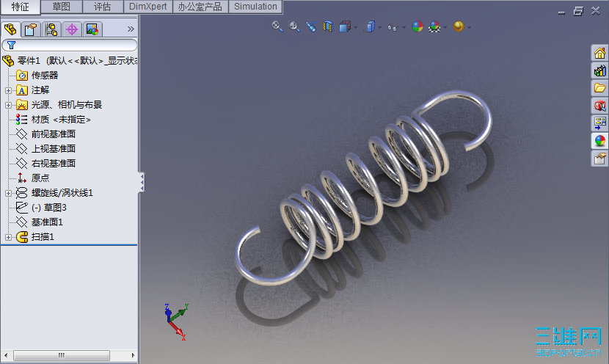Image resolution: width=609 pixels, height=364 pixels.
Task: Expand the 扫描1 sweep feature
Action: (x=8, y=237)
